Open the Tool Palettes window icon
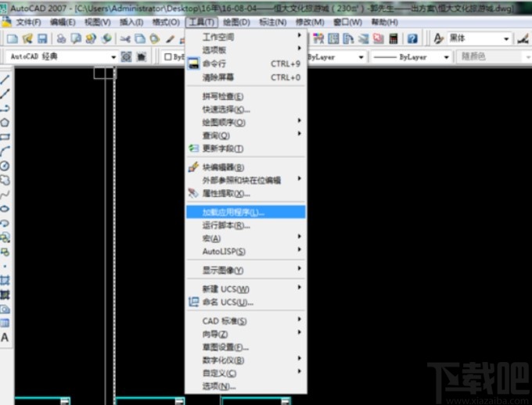 pyautogui.click(x=348, y=38)
